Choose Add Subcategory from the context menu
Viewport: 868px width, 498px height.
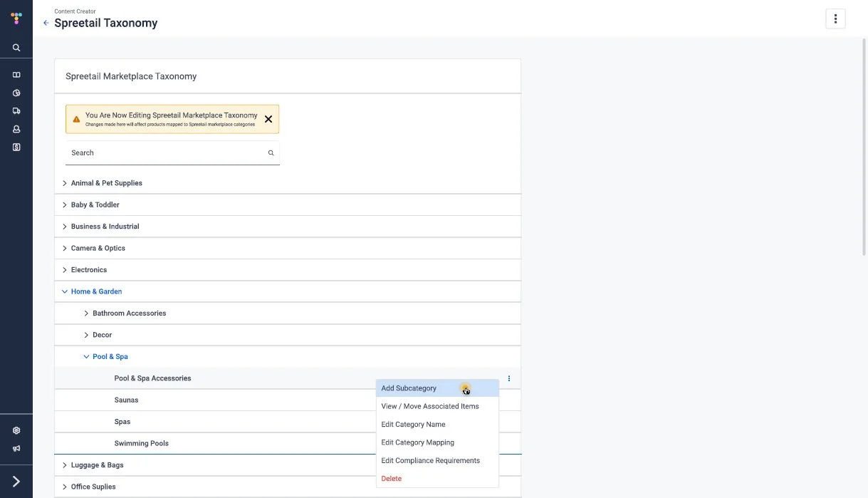437,388
